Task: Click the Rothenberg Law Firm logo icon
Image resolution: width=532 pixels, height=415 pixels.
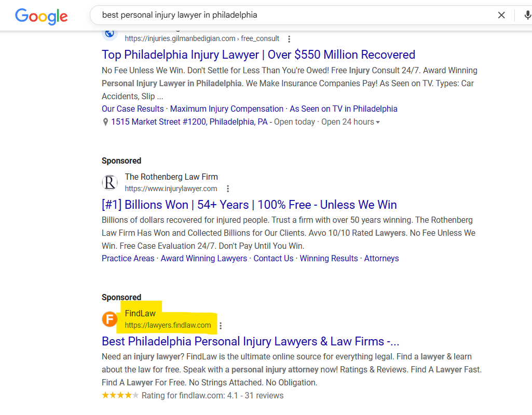Action: (110, 183)
